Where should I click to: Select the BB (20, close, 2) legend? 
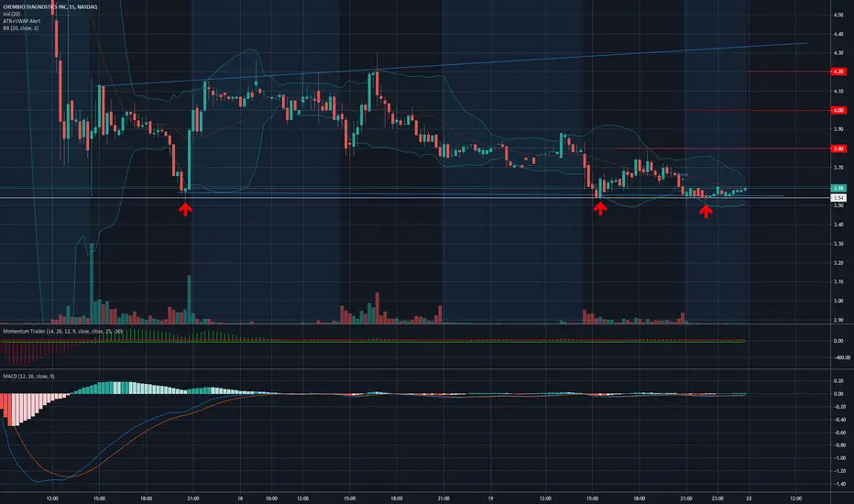[x=21, y=27]
